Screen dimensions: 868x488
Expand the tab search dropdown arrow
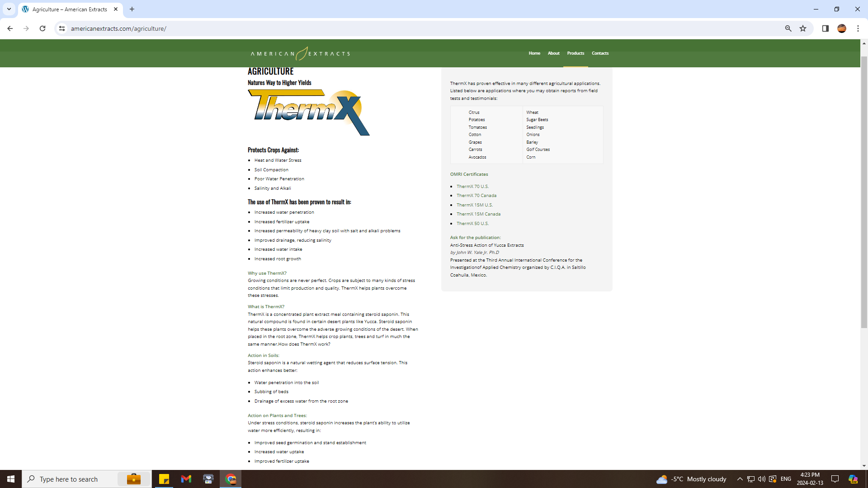(x=9, y=9)
